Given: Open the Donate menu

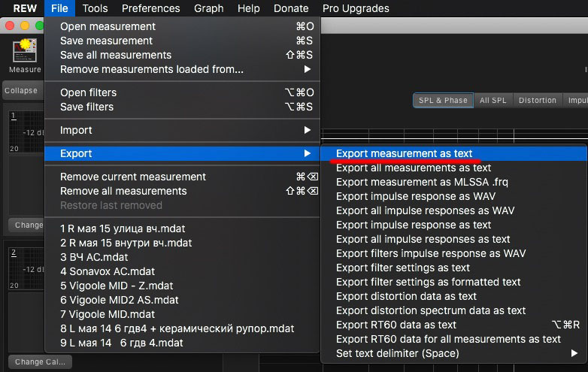Looking at the screenshot, I should (291, 8).
